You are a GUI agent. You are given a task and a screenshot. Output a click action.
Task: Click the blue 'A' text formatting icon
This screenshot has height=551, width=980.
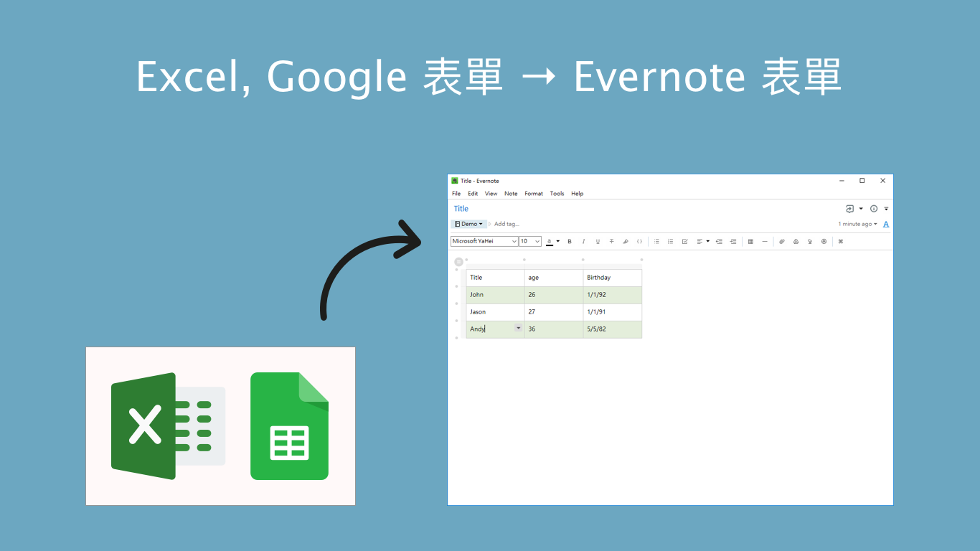pyautogui.click(x=886, y=225)
